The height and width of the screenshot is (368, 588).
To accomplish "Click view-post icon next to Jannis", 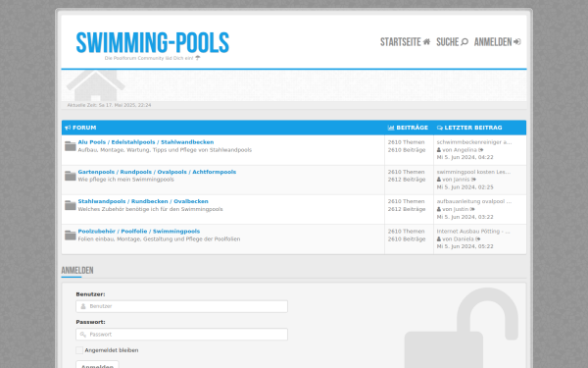I will pyautogui.click(x=473, y=180).
